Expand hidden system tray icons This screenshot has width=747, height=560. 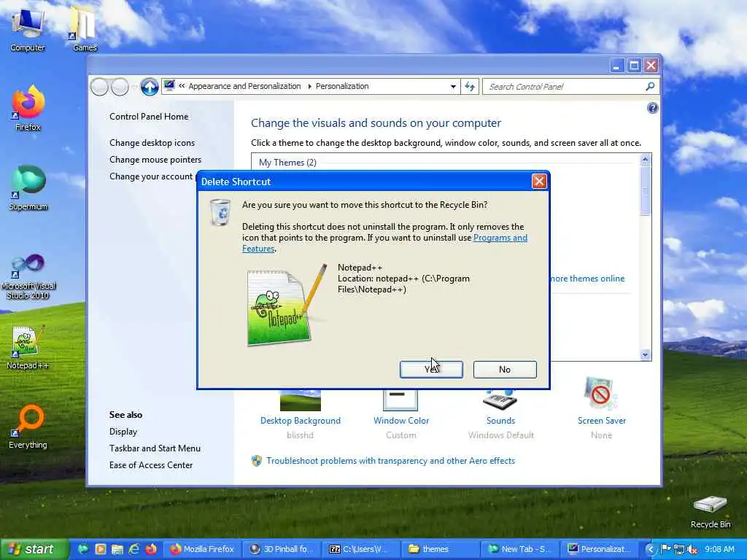click(650, 550)
